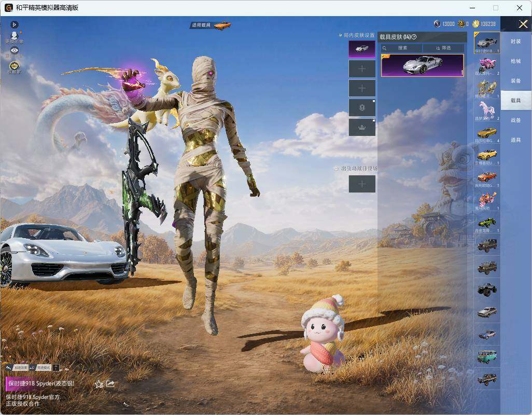This screenshot has height=415, width=532.
Task: Open the 筛选 filter button
Action: tap(443, 48)
